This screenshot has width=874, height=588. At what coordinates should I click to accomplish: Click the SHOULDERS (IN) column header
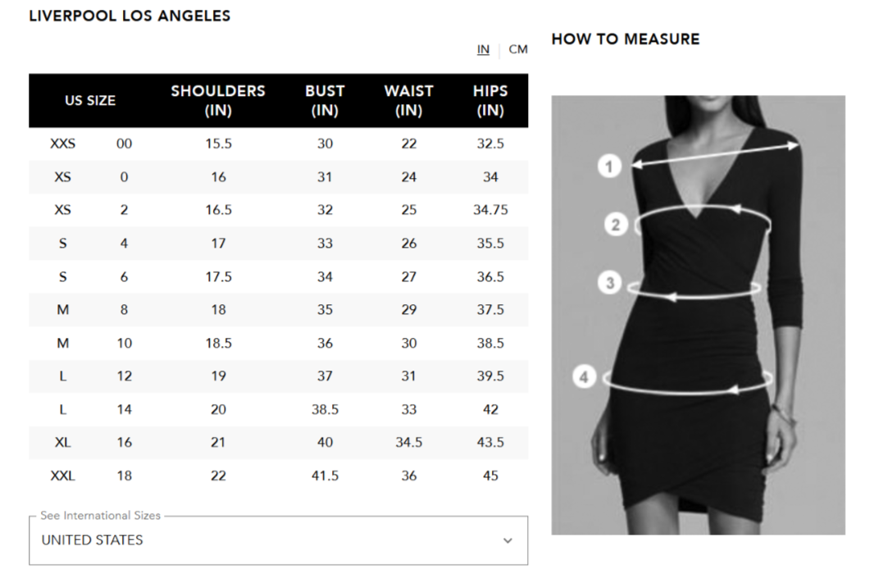pyautogui.click(x=218, y=101)
